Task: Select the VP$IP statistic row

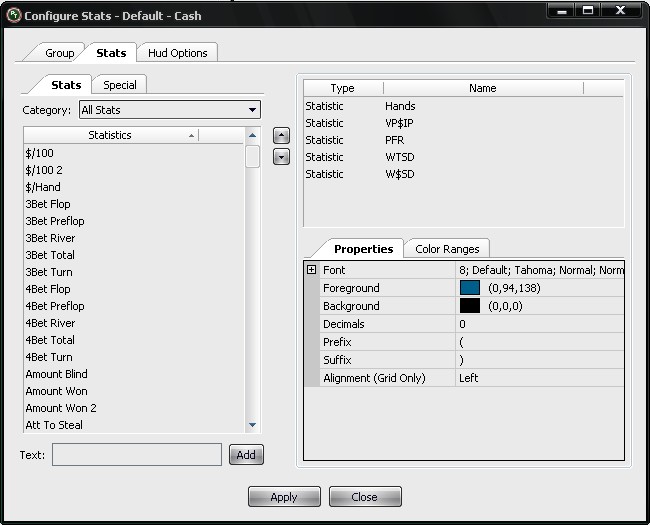Action: pos(463,123)
